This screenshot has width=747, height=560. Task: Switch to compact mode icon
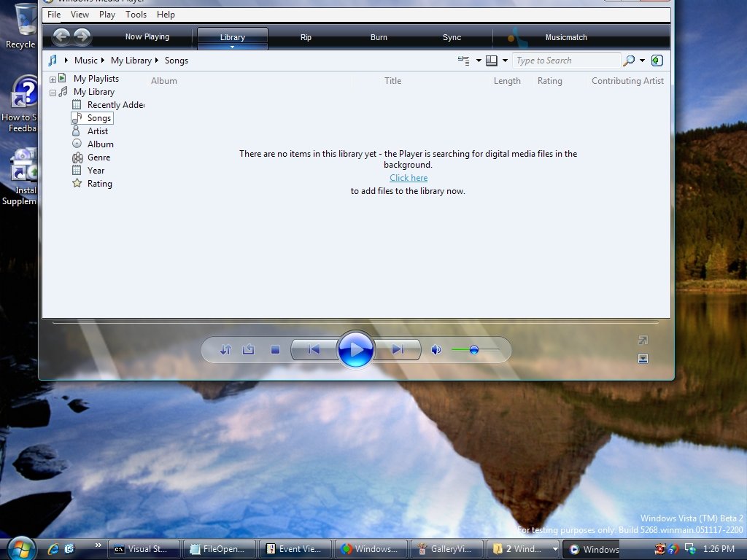[643, 359]
